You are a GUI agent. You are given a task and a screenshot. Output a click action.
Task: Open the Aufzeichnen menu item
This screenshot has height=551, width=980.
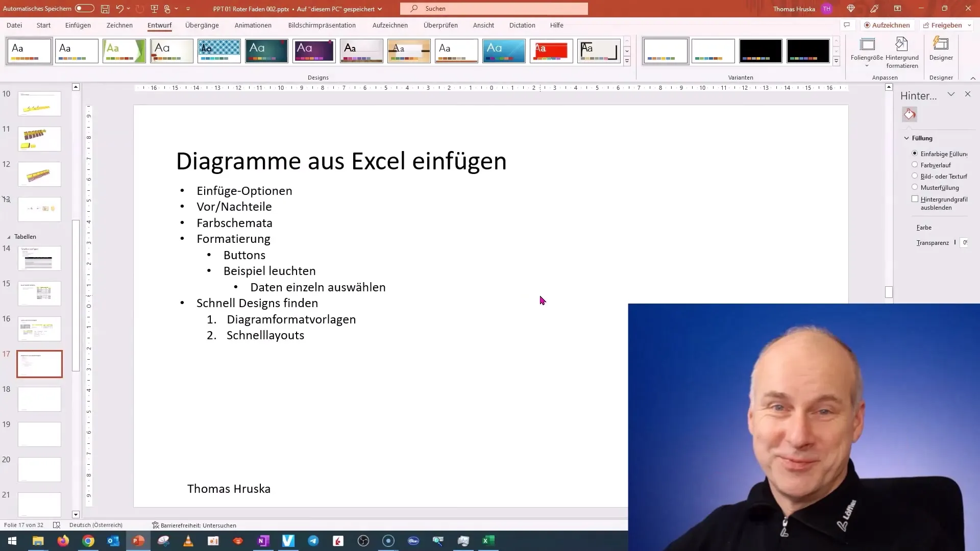pyautogui.click(x=389, y=25)
